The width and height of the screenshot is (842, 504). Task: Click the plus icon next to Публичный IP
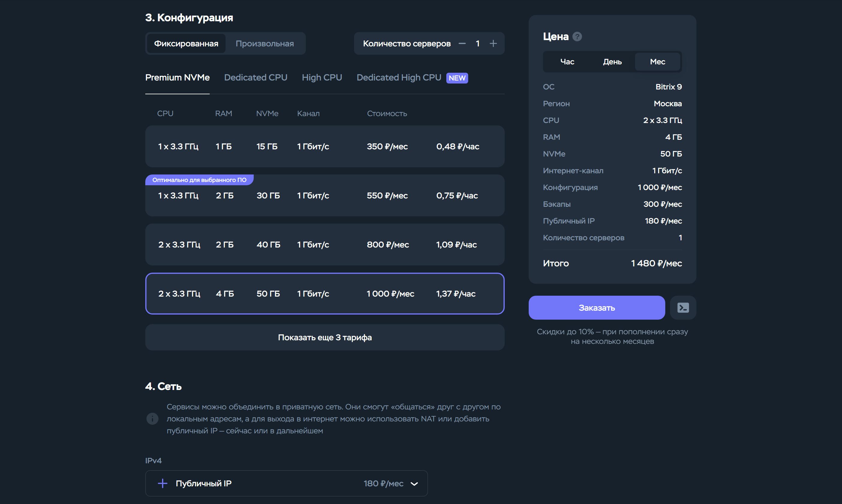coord(163,483)
